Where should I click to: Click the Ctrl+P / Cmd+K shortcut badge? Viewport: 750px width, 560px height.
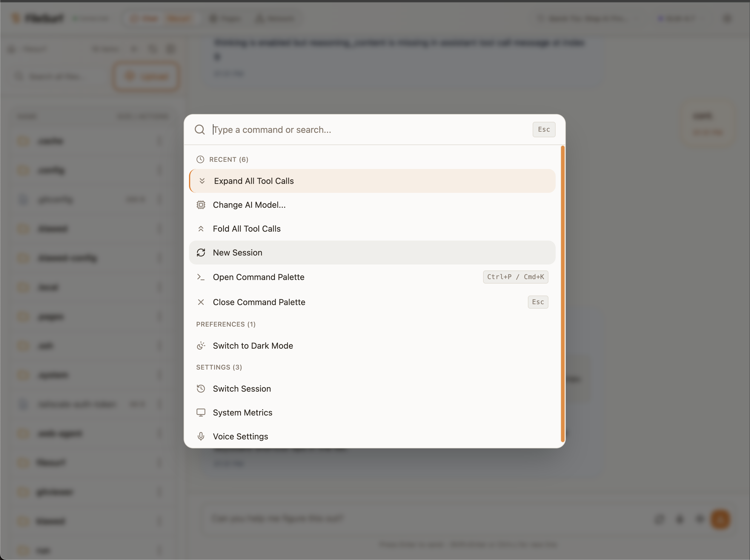coord(515,277)
